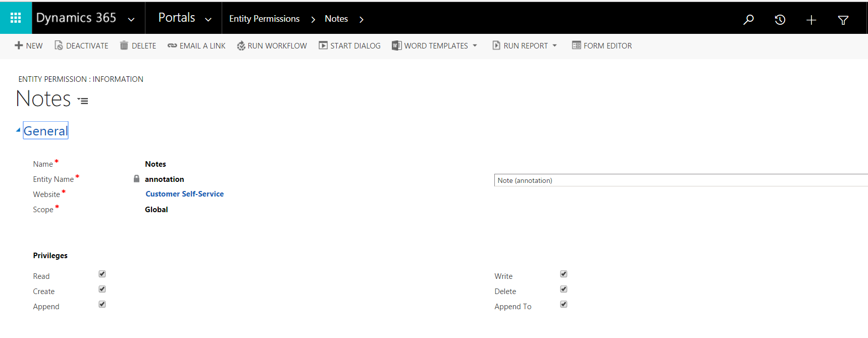Open recently viewed items history icon
The image size is (868, 338).
[780, 20]
